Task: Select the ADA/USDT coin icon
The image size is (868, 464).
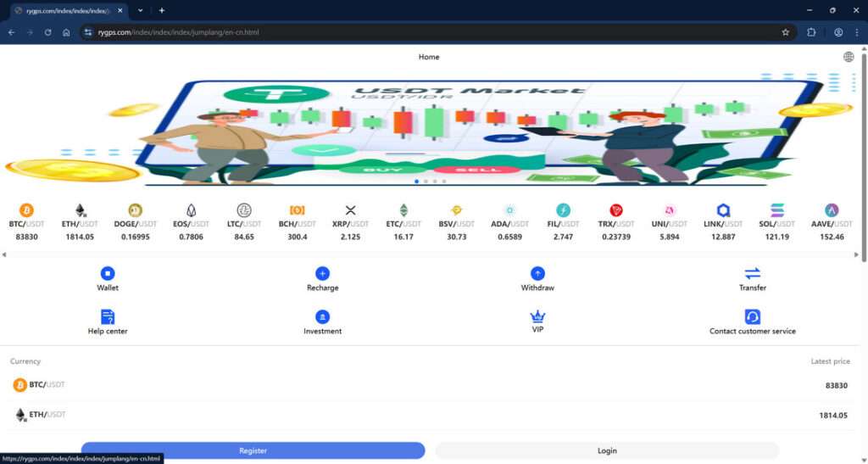Action: 509,210
